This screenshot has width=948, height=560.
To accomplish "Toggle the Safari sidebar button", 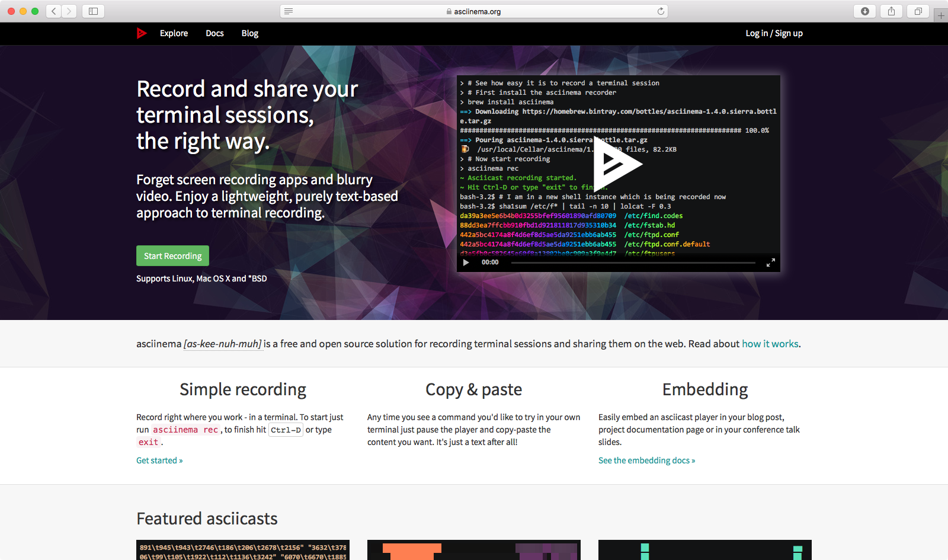I will (93, 11).
